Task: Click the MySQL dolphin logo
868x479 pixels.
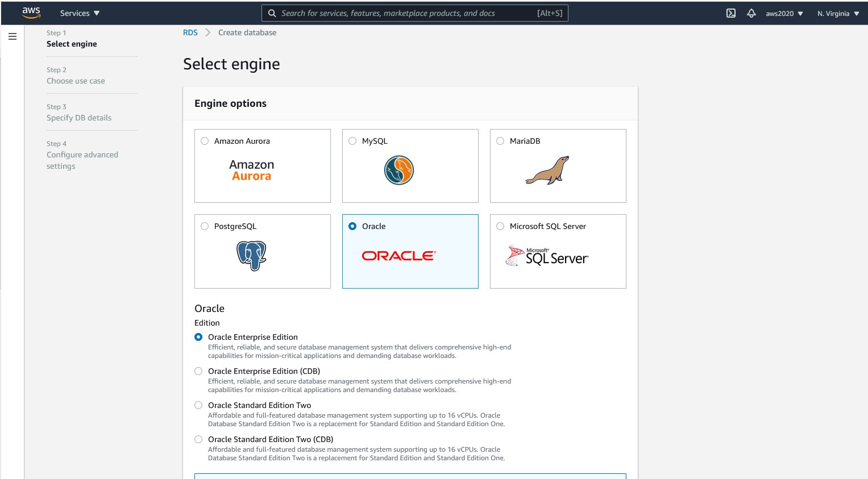Action: 398,170
